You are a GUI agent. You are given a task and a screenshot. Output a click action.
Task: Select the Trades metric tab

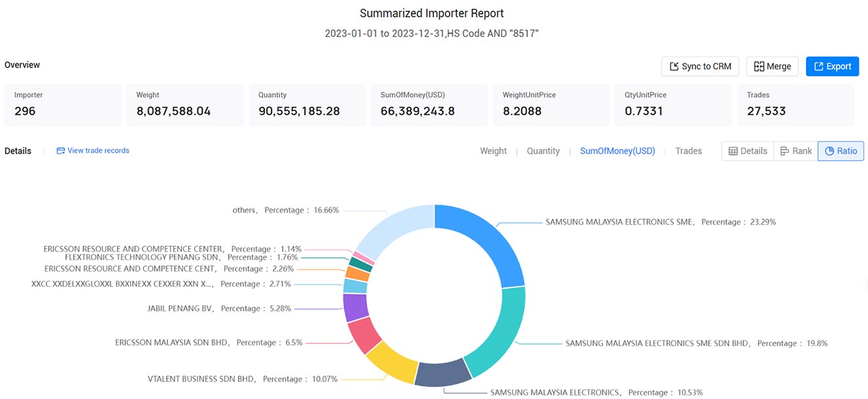pyautogui.click(x=688, y=151)
